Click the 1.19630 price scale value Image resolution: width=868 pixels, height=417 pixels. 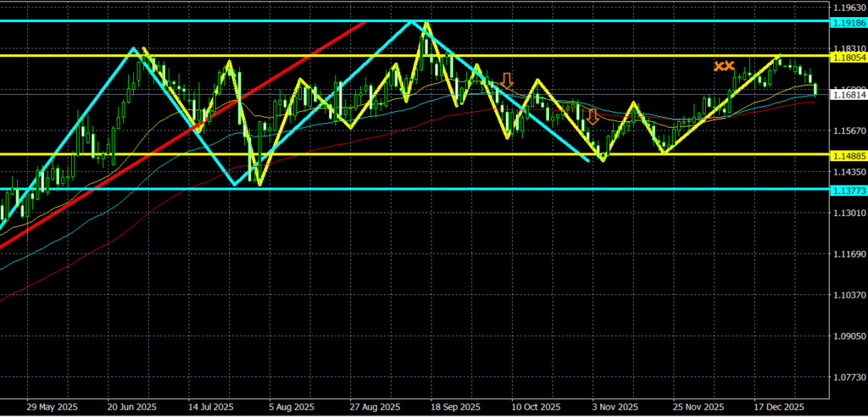[848, 8]
